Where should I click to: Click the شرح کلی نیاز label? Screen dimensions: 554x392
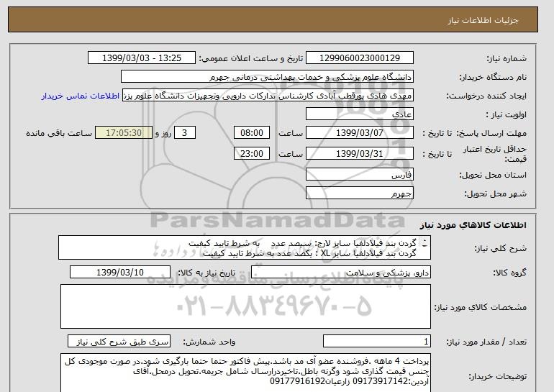click(500, 248)
